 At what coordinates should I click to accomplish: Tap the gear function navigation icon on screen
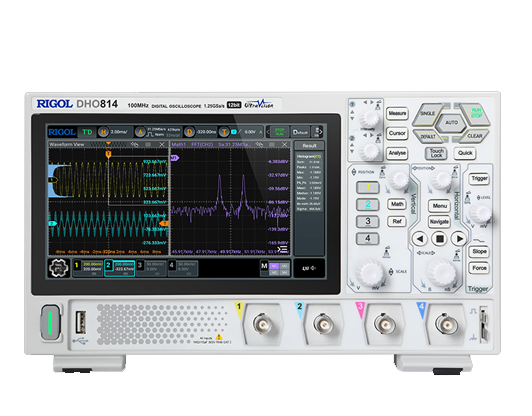coord(59,268)
